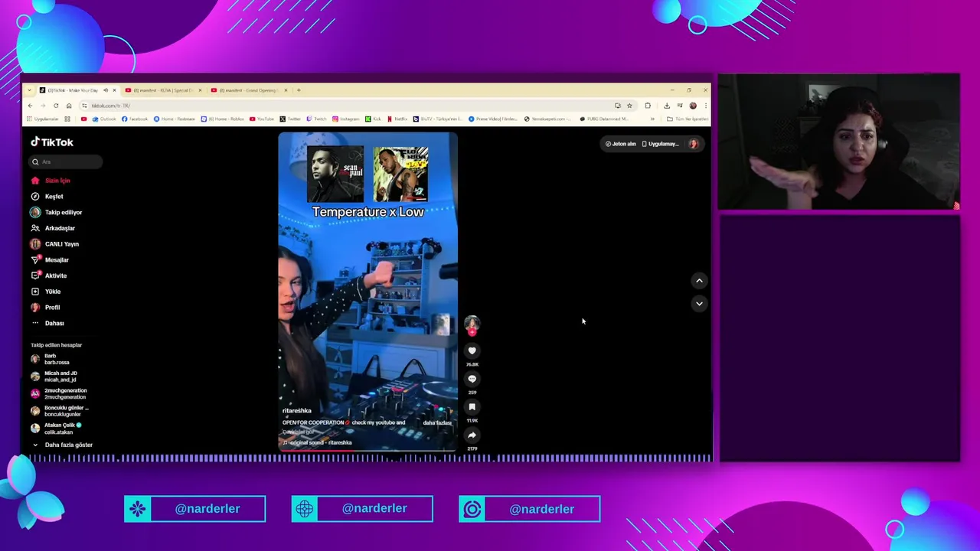Select the Yükle upload option
Image resolution: width=980 pixels, height=551 pixels.
click(46, 292)
